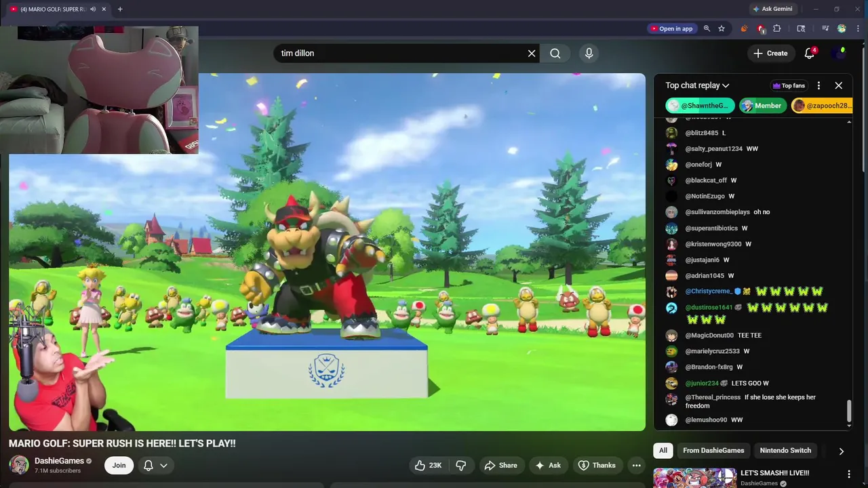Click the Share button
Screen dimensions: 868x488
[500, 465]
